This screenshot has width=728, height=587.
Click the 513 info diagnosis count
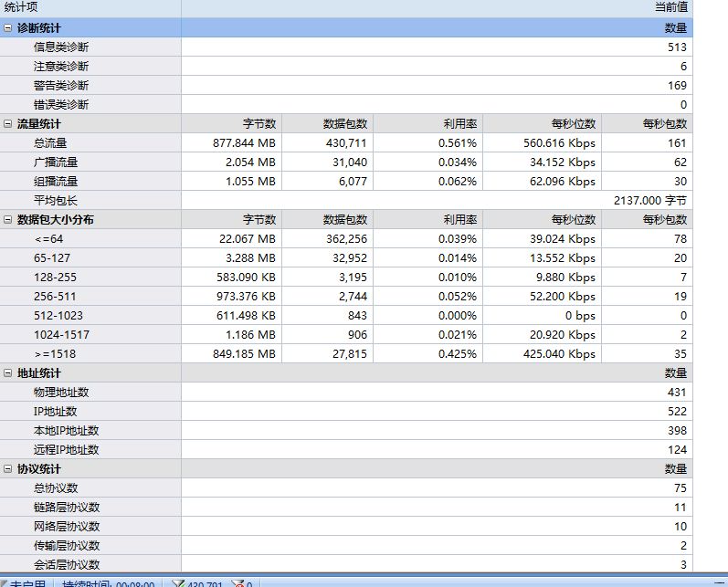tap(677, 47)
